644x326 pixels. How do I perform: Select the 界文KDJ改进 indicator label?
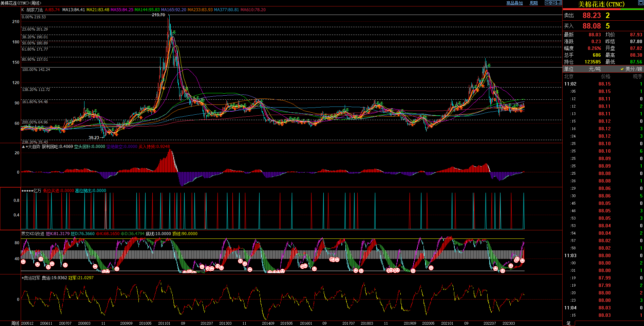pyautogui.click(x=33, y=234)
